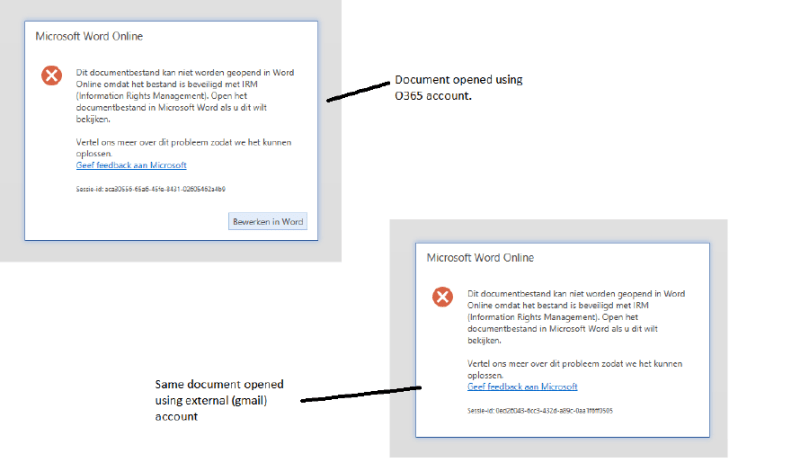The image size is (809, 471).
Task: Click the red error icon in the O365 dialog
Action: pos(51,76)
